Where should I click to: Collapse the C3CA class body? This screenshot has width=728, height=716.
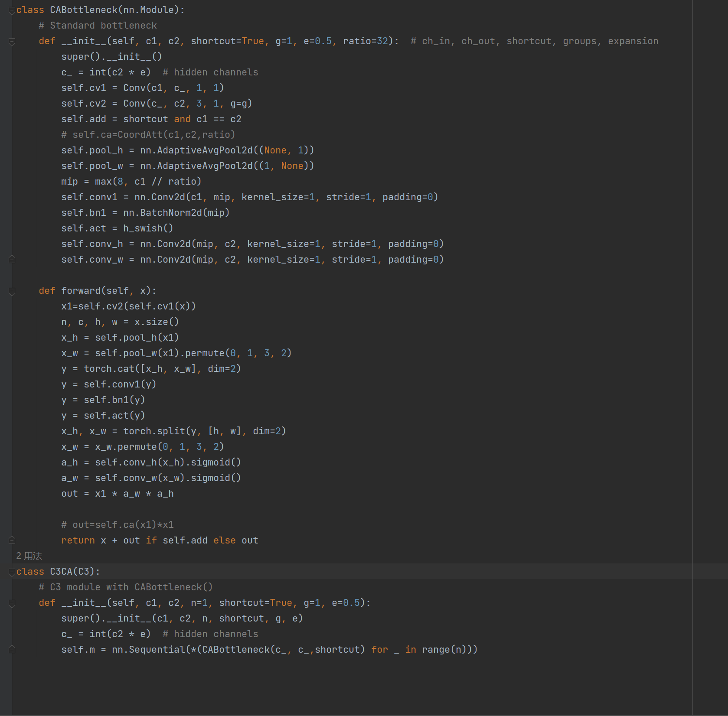coord(12,571)
